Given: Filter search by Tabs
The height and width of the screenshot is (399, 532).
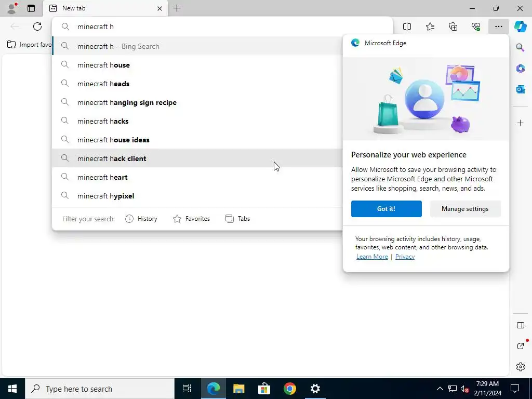Looking at the screenshot, I should click(x=237, y=219).
